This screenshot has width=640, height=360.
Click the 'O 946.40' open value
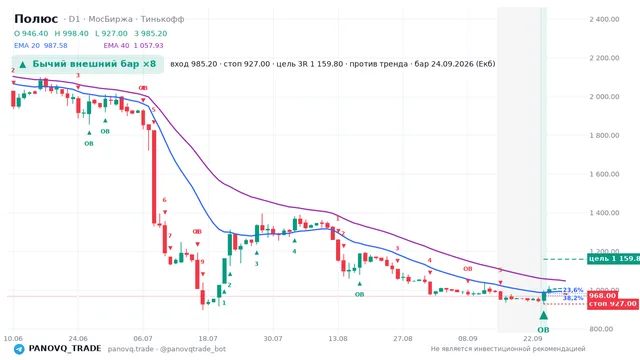coord(31,33)
